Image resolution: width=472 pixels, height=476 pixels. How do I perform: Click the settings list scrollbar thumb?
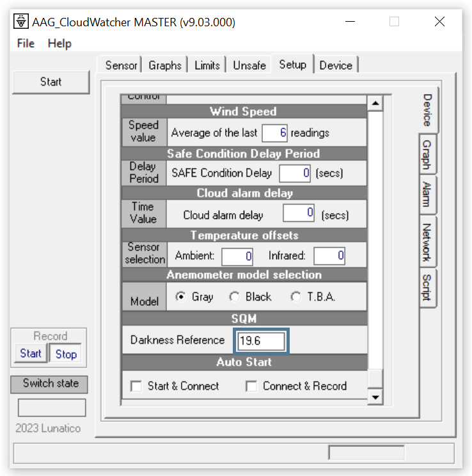375,379
